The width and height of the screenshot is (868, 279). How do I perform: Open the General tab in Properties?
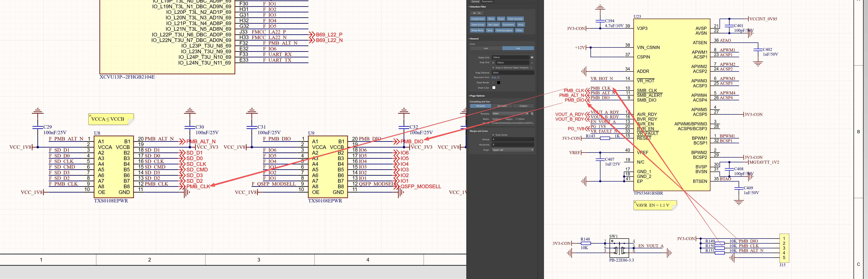pos(475,2)
